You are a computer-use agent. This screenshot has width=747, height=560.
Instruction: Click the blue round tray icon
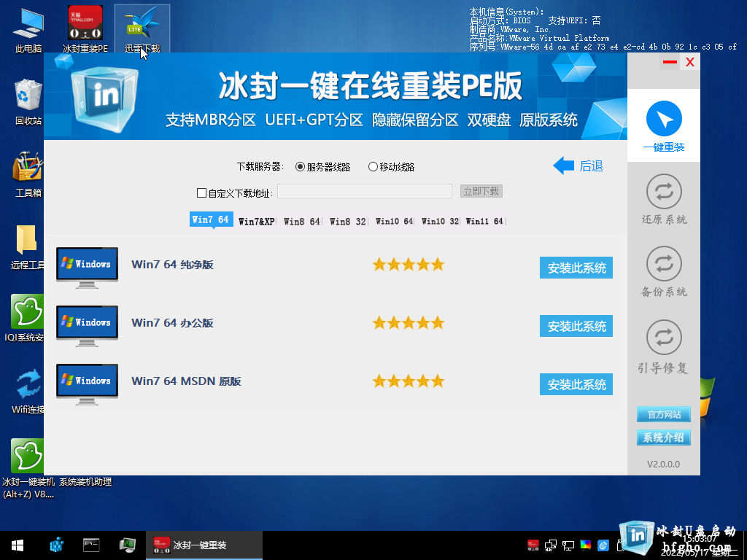point(603,545)
